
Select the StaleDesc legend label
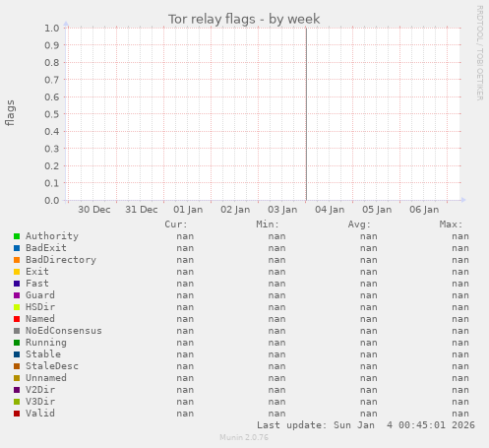click(52, 366)
